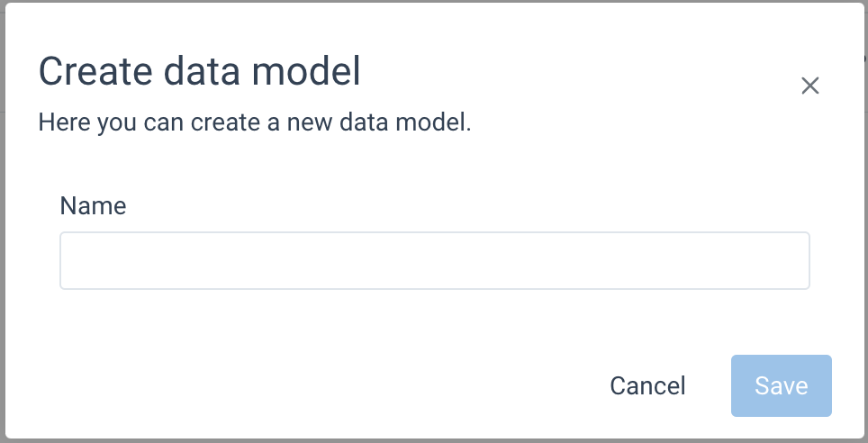This screenshot has width=868, height=443.
Task: Click the Name field label
Action: pyautogui.click(x=93, y=206)
